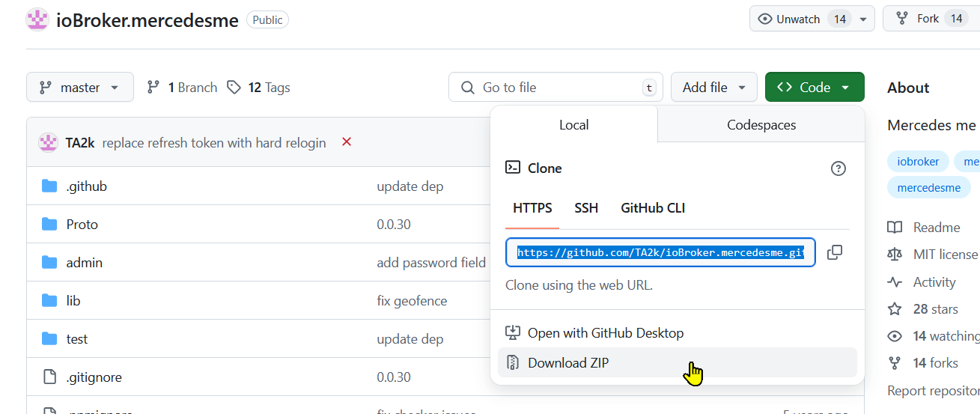Copy the clone URL to clipboard
Viewport: 980px width, 414px height.
click(835, 253)
